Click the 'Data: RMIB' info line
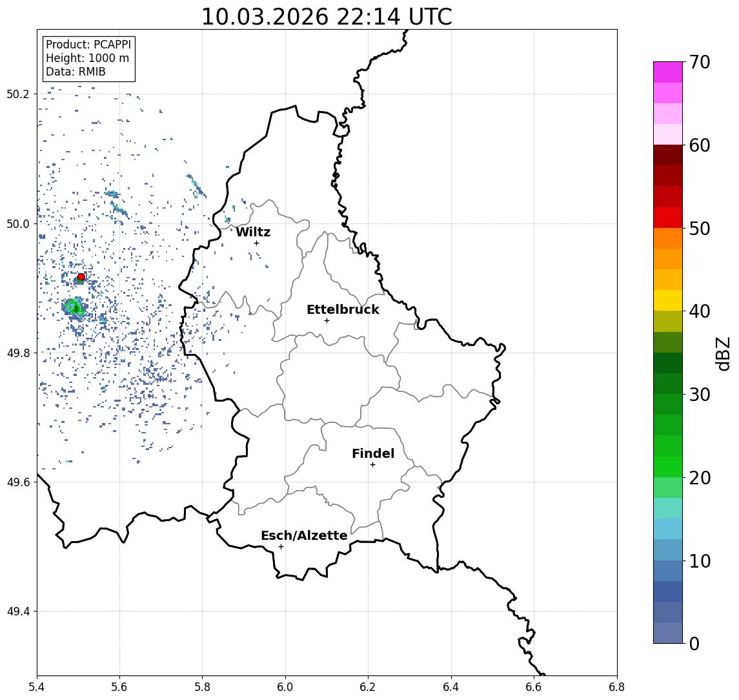 click(x=76, y=72)
